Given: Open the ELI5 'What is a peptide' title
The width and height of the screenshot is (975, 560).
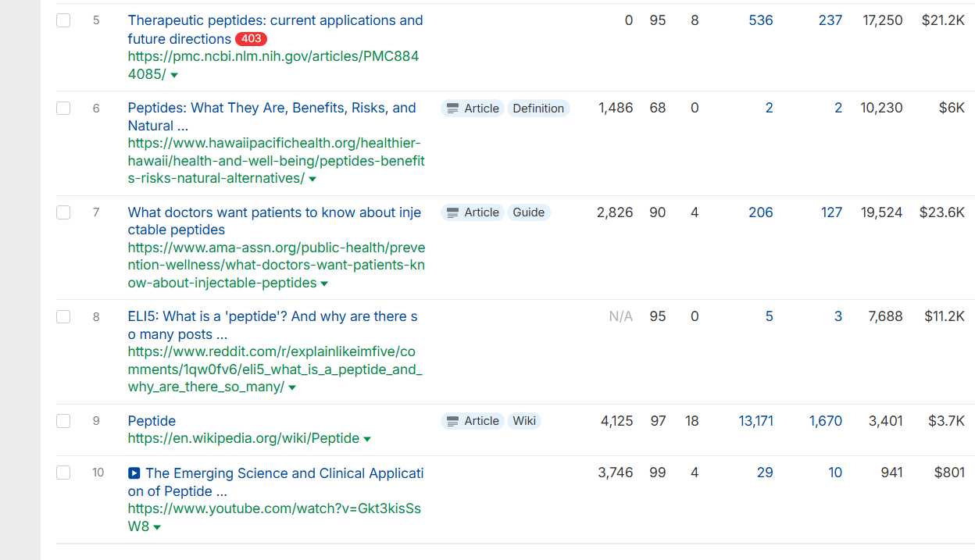Looking at the screenshot, I should point(273,325).
